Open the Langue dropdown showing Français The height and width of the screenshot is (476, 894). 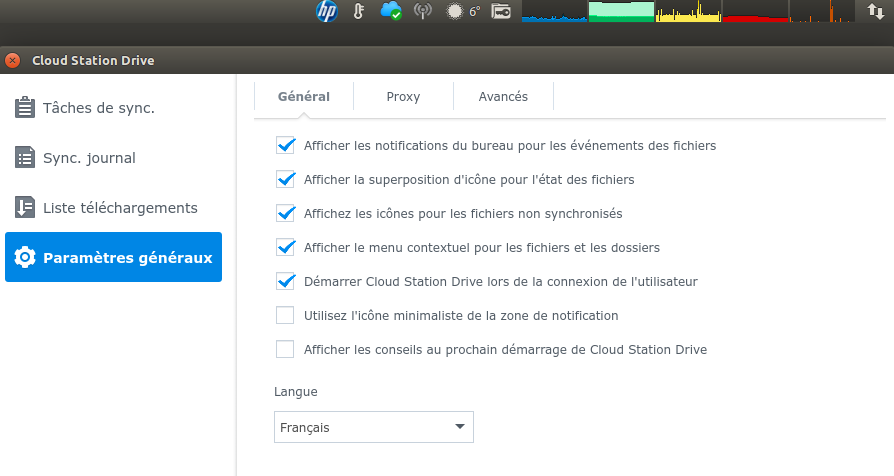tap(373, 427)
